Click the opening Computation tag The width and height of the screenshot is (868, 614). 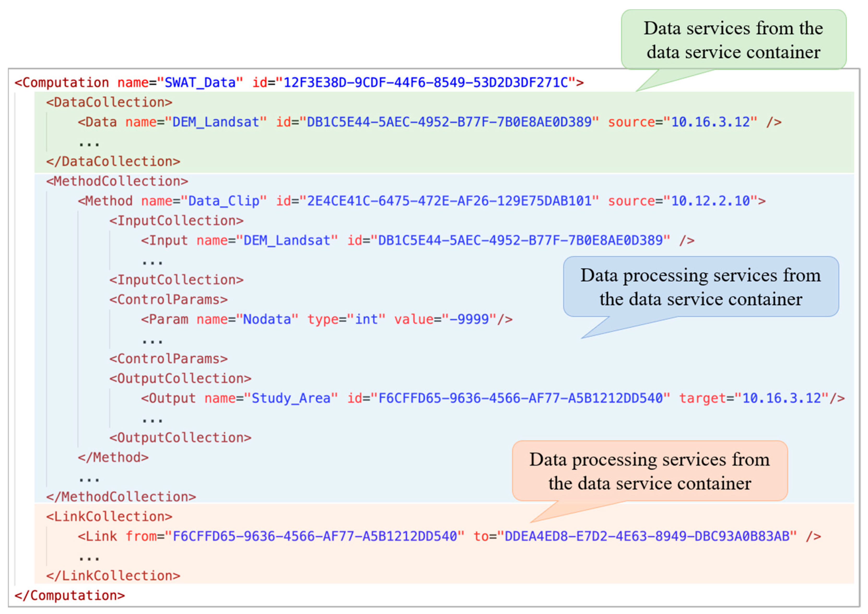62,83
